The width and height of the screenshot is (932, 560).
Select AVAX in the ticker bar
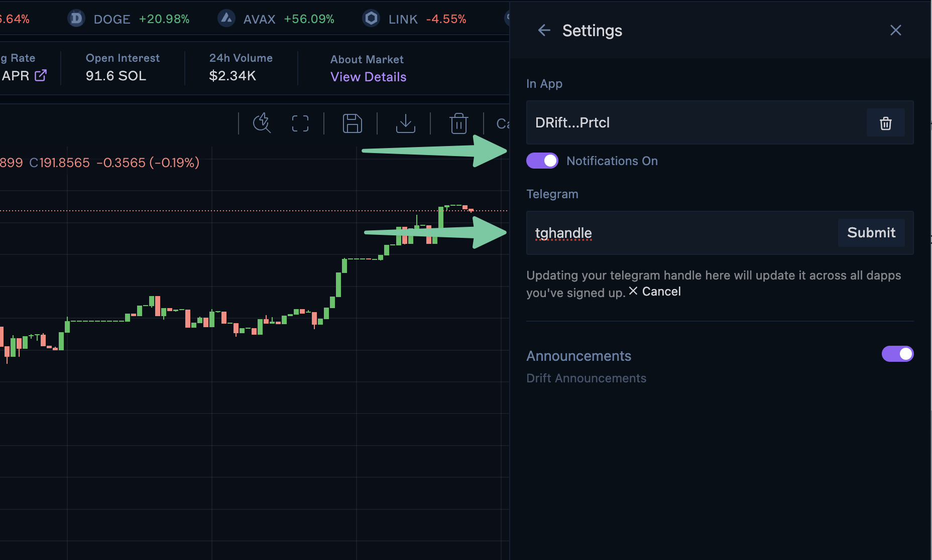[259, 19]
